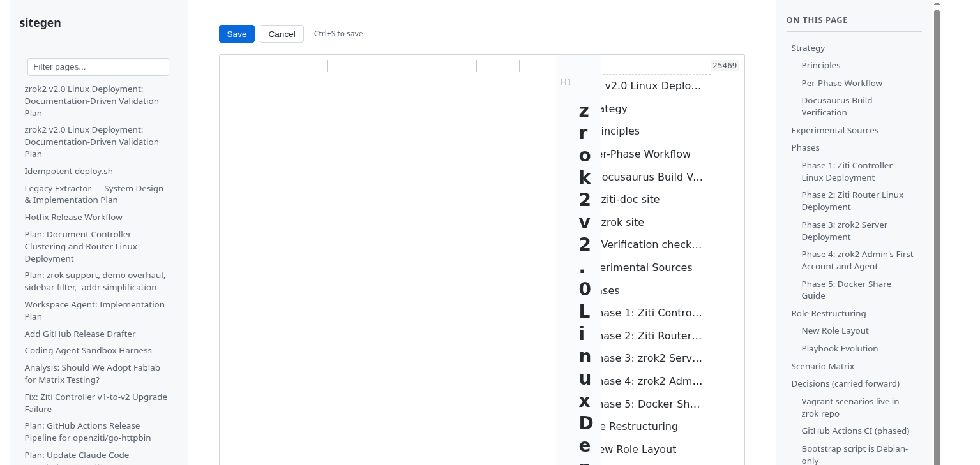Screen dimensions: 980x465
Task: Jump to GitHub Actions CI (phased) section
Action: (x=855, y=431)
